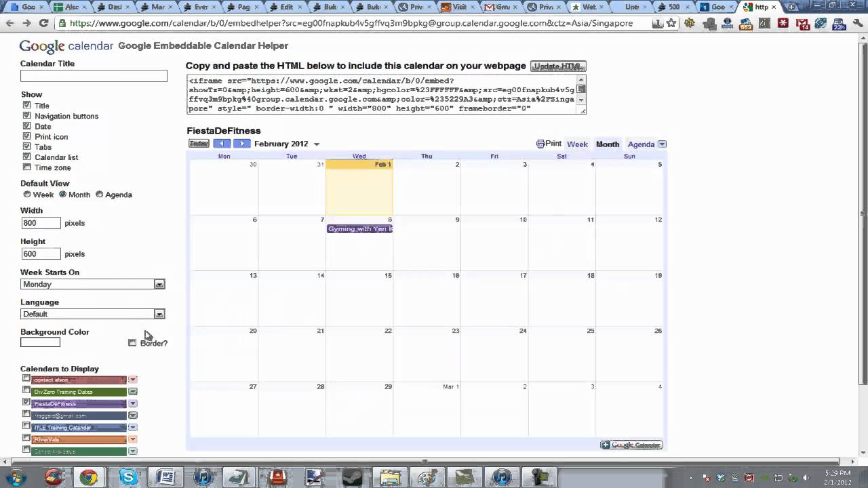The width and height of the screenshot is (868, 488).
Task: Uncheck the Calendar list option
Action: (x=27, y=157)
